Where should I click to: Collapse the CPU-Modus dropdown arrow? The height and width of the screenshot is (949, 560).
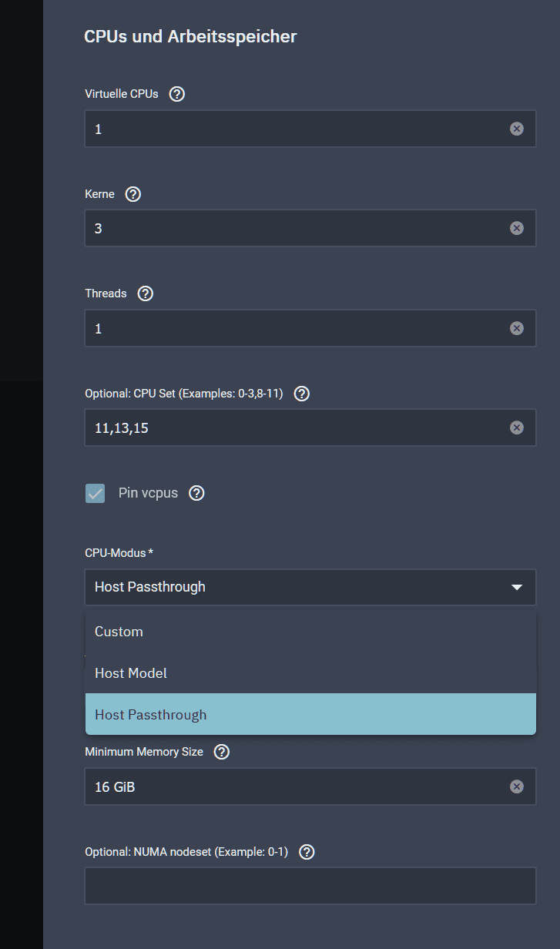(x=517, y=588)
